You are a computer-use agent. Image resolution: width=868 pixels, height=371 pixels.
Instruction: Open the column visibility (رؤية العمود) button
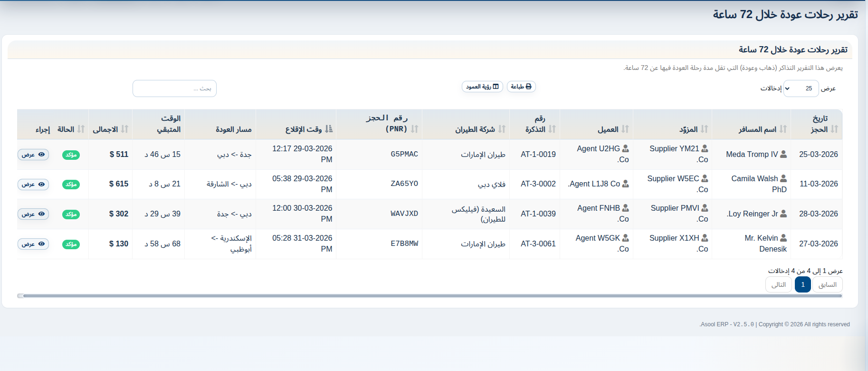point(482,87)
